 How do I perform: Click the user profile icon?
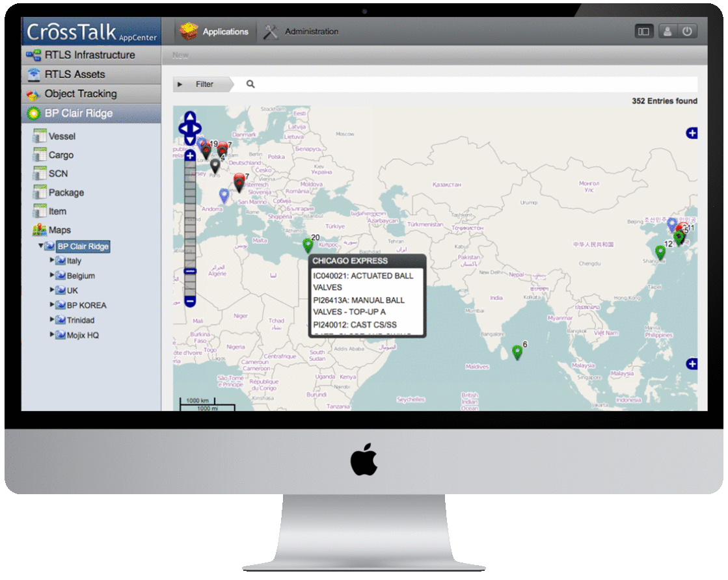666,31
